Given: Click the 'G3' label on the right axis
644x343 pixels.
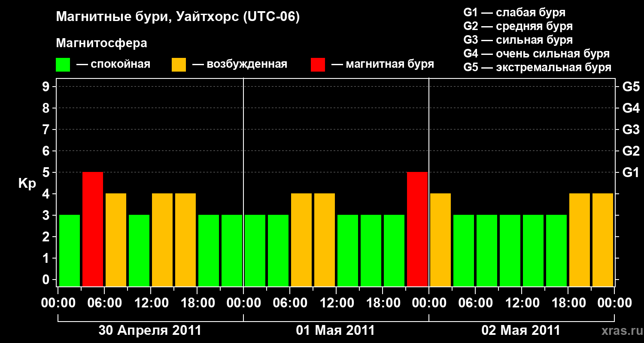Looking at the screenshot, I should (x=631, y=129).
